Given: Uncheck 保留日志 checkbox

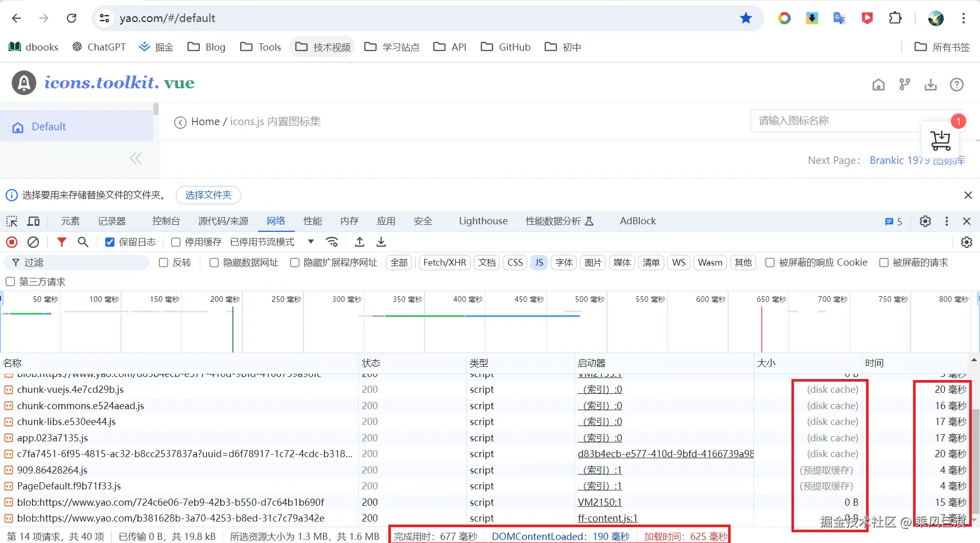Looking at the screenshot, I should [x=110, y=242].
